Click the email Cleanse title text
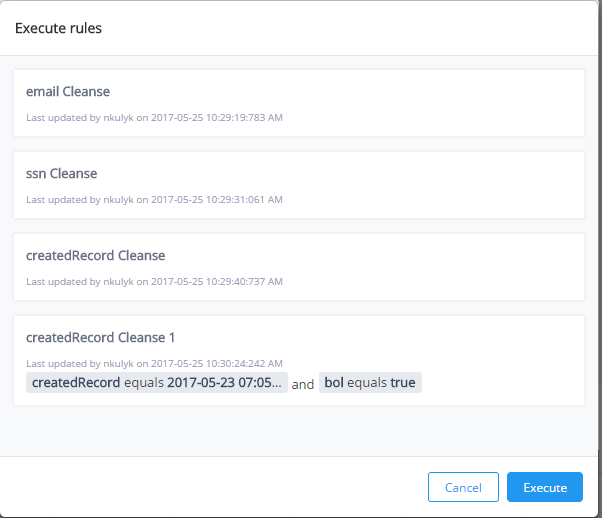 click(x=68, y=91)
